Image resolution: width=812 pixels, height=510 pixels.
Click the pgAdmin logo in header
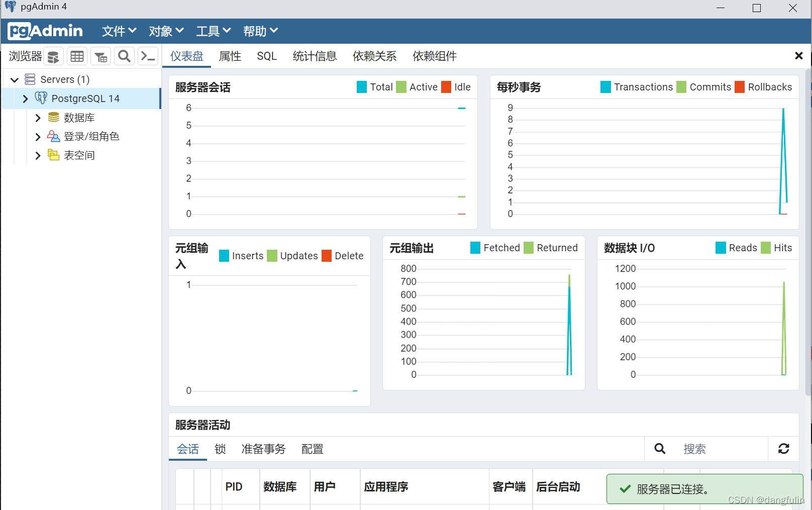click(x=45, y=31)
